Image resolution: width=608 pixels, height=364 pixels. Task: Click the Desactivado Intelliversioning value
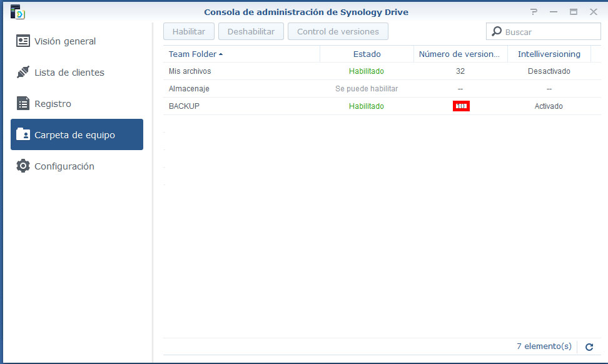tap(549, 71)
